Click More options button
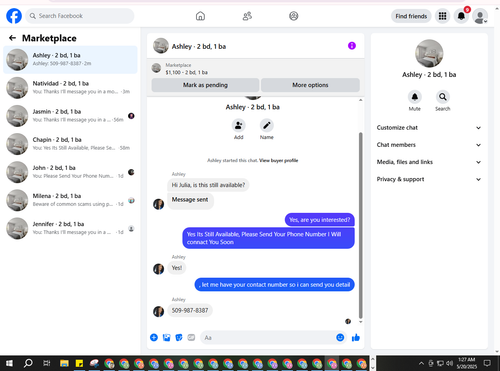The width and height of the screenshot is (500, 371). [310, 85]
